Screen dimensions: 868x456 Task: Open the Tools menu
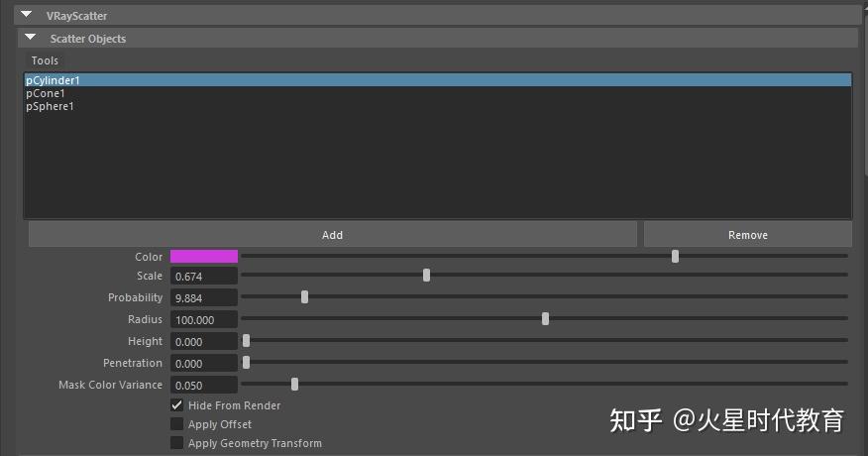(45, 60)
